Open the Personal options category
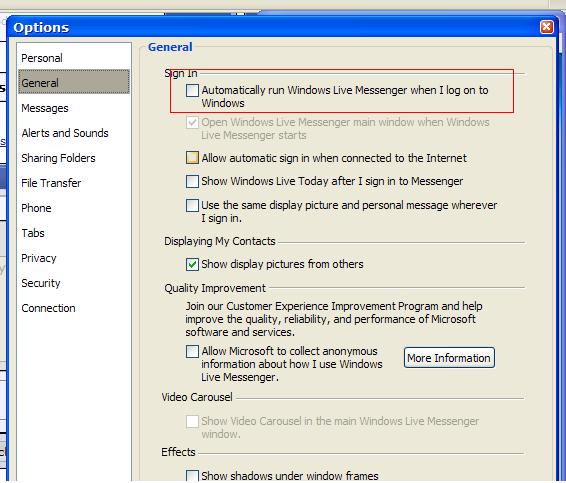The width and height of the screenshot is (566, 483). click(42, 58)
